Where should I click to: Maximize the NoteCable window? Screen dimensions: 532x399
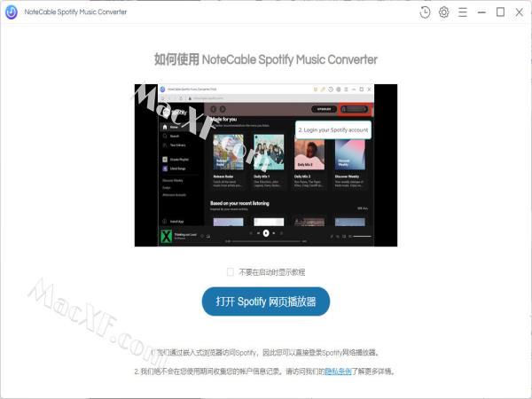(500, 12)
